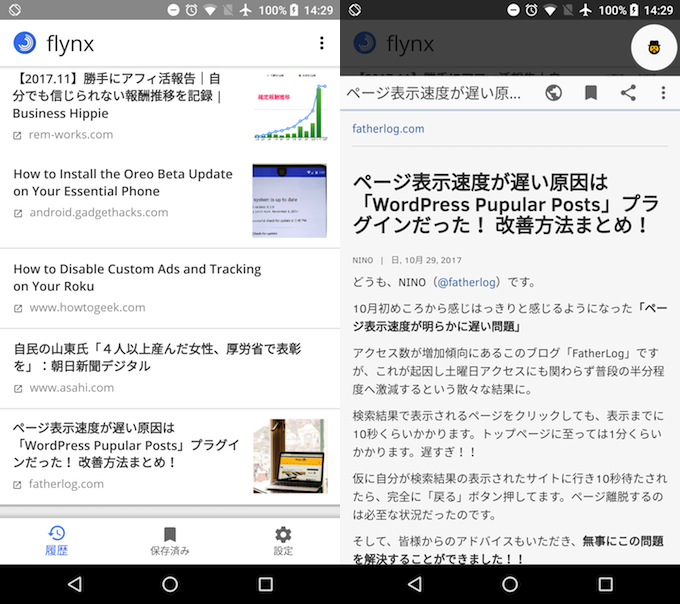Tap the recent apps button on the left screen
This screenshot has height=604, width=680.
pos(265,584)
